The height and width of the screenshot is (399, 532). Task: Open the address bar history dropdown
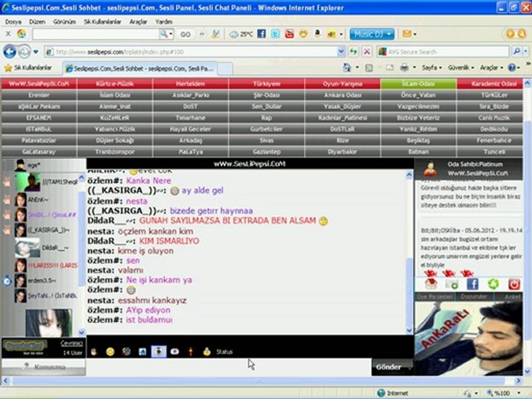(x=341, y=52)
